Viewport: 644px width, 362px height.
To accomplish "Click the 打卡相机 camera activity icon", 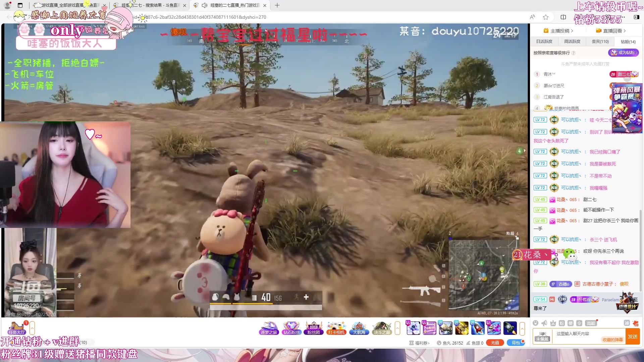I will pos(336,328).
